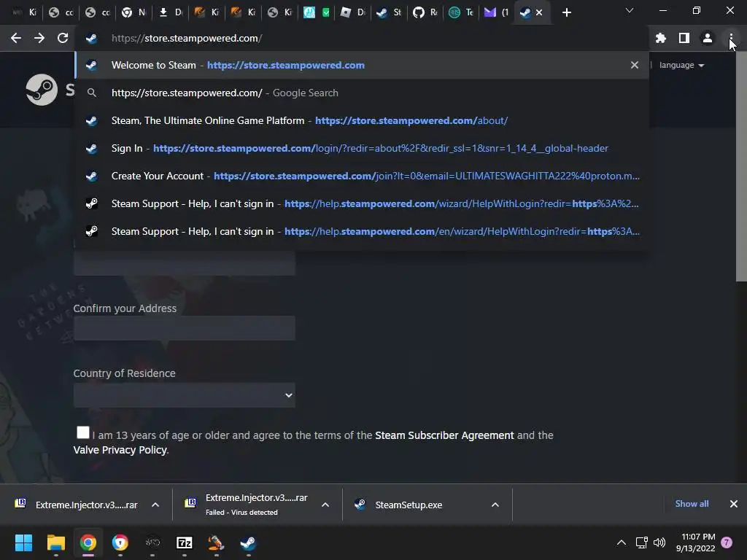
Task: Open the Country of Residence dropdown
Action: [185, 395]
